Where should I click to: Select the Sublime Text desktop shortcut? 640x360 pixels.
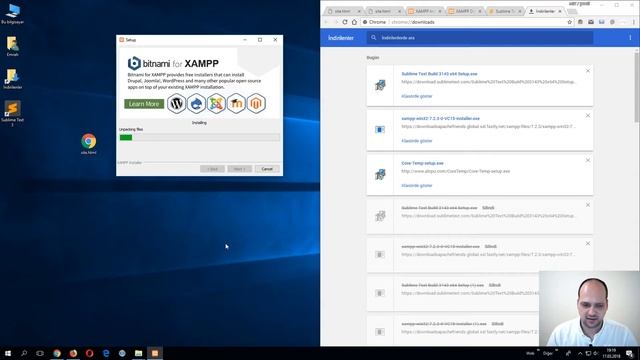tap(13, 113)
